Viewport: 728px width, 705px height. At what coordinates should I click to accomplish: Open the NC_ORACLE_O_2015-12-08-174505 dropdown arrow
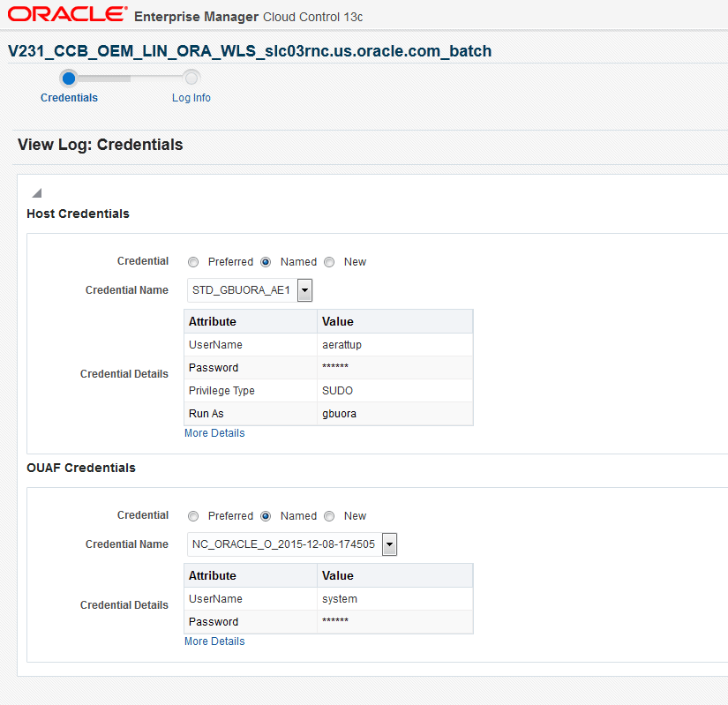[x=389, y=544]
